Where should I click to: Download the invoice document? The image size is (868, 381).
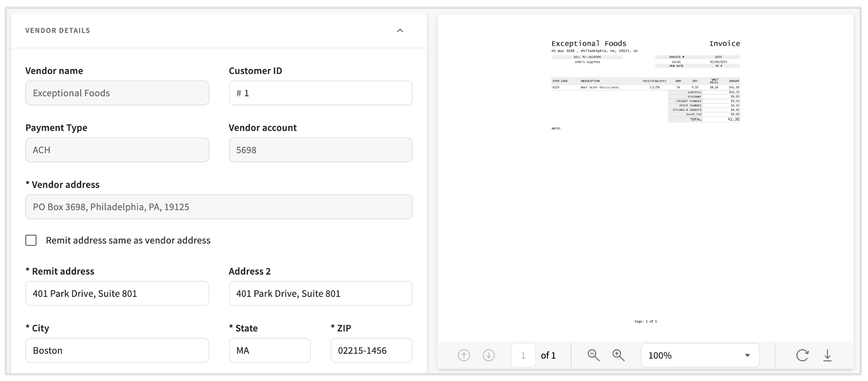point(827,355)
